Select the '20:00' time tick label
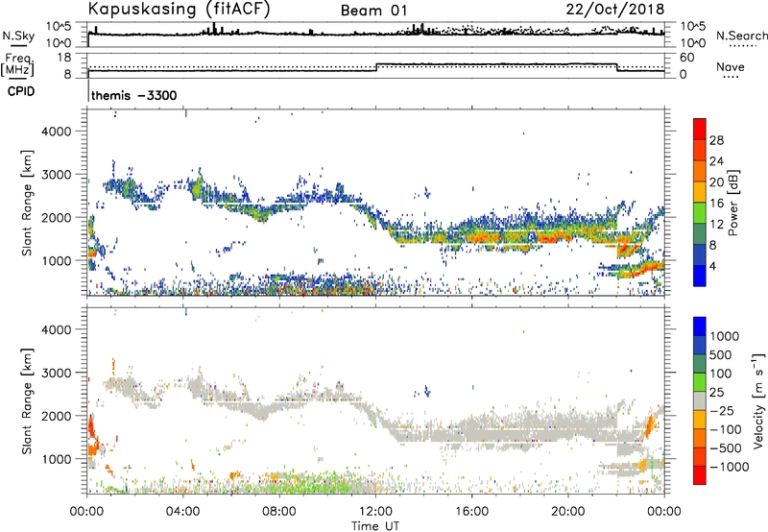 [567, 512]
